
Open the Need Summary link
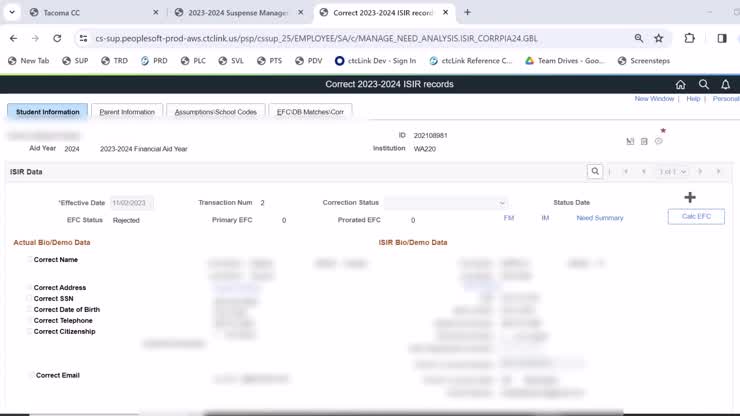coord(599,218)
